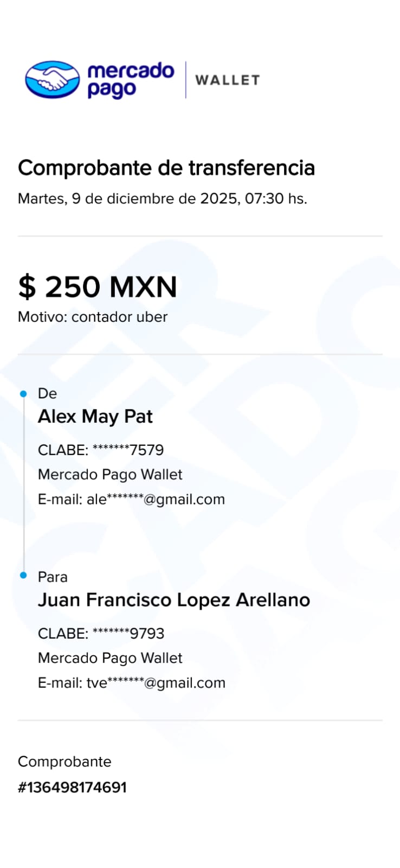Click Mercado Pago Wallet under Alex May Pat
This screenshot has width=400, height=868.
pos(110,475)
